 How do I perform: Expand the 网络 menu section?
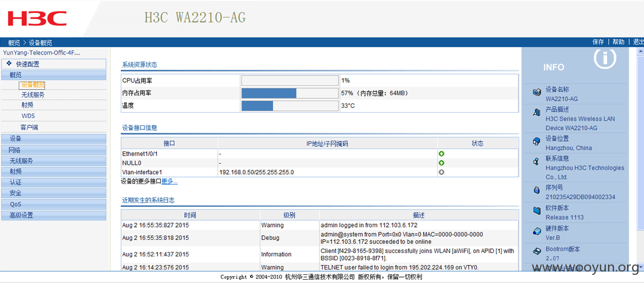tap(54, 150)
